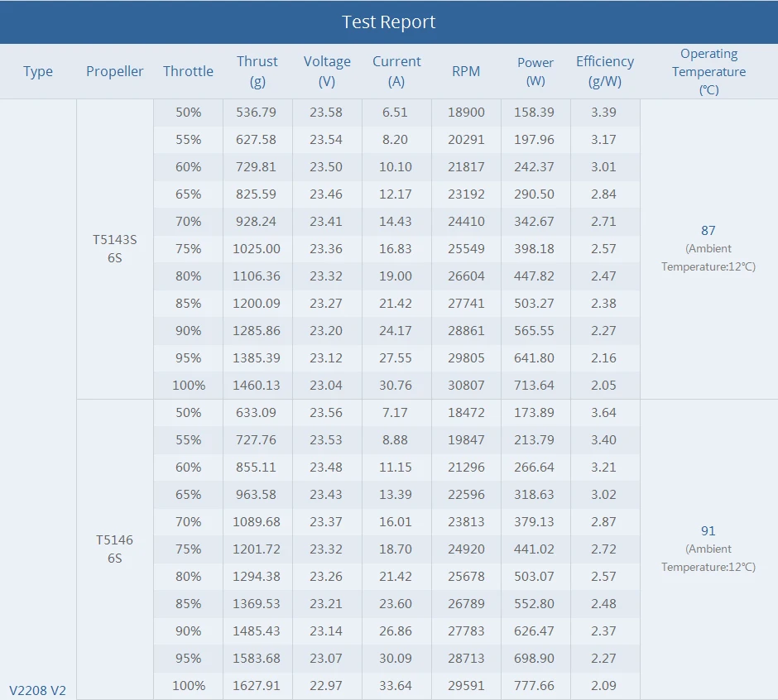
Task: Select the RPM value 18900
Action: point(467,112)
